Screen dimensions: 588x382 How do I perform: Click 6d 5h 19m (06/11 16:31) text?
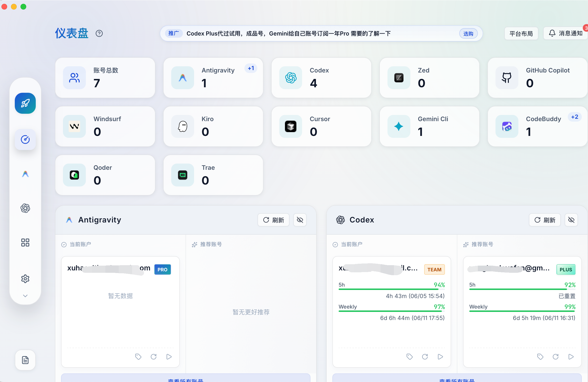(x=544, y=318)
